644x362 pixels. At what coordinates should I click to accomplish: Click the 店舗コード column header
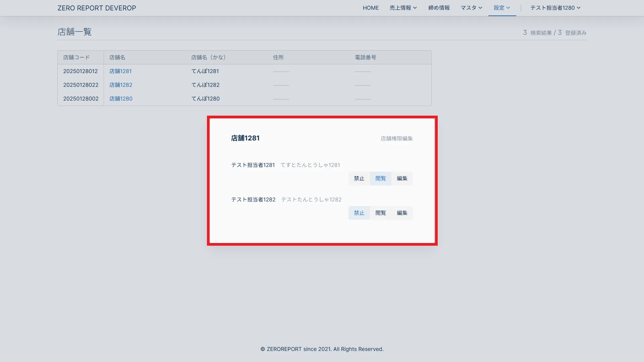pyautogui.click(x=76, y=57)
